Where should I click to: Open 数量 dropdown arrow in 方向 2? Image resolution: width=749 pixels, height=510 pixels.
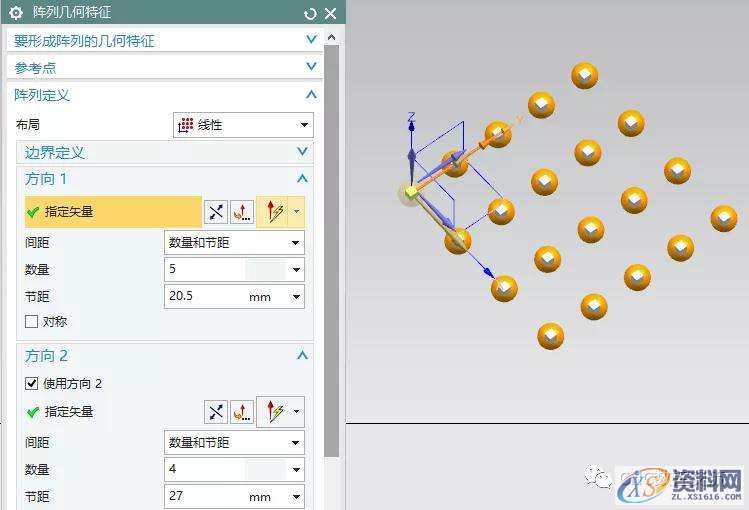(296, 470)
